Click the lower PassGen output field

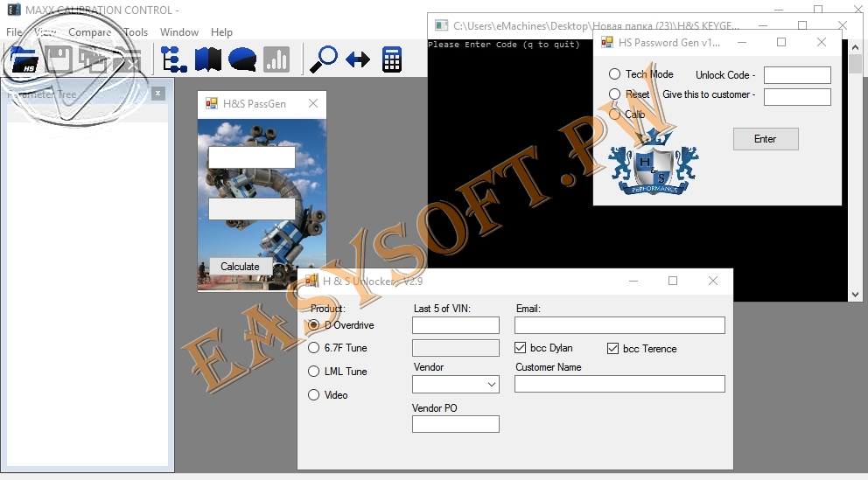pyautogui.click(x=252, y=209)
